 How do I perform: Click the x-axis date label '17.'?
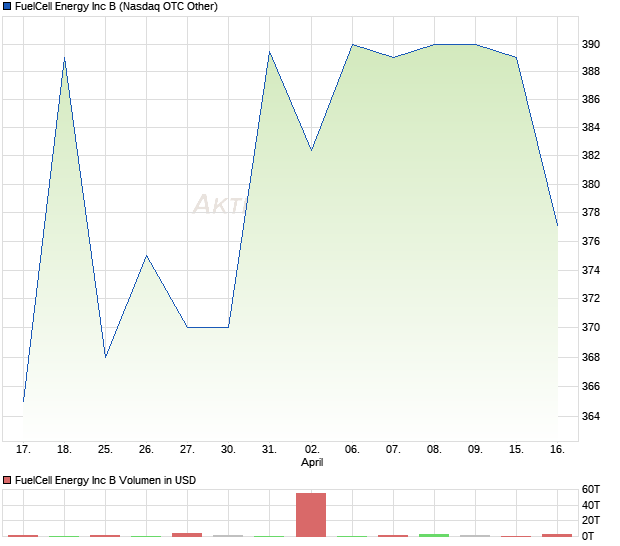coord(23,450)
